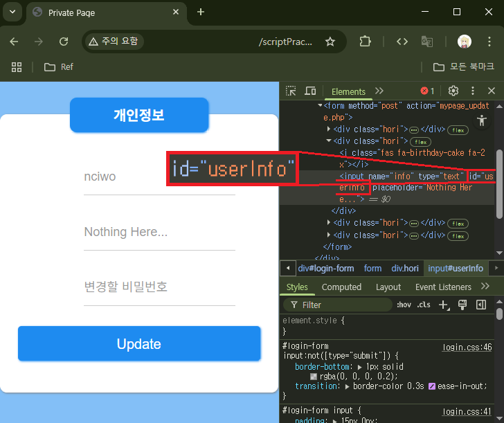The image size is (504, 423).
Task: Switch to the Styles tab
Action: [297, 287]
